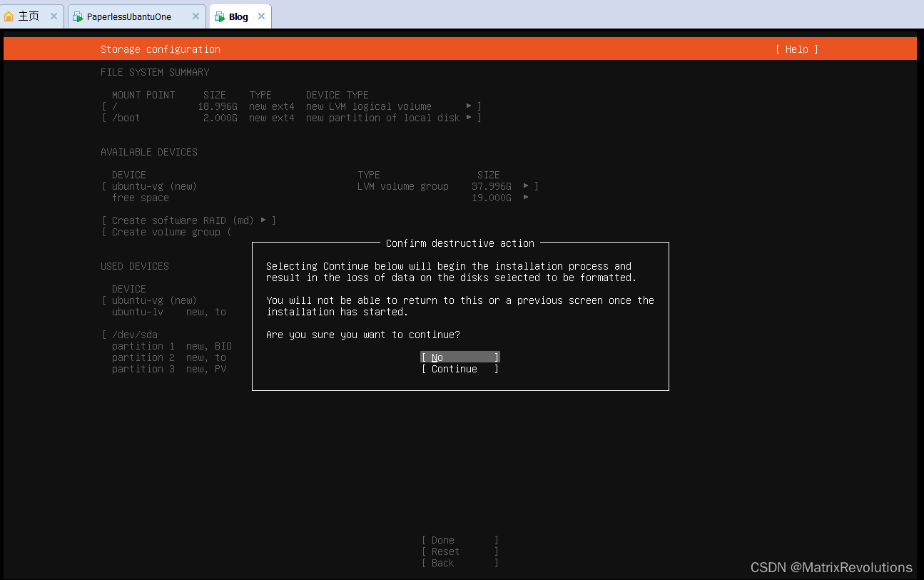Image resolution: width=924 pixels, height=580 pixels.
Task: Click the home icon on the 主页 tab
Action: (x=10, y=15)
